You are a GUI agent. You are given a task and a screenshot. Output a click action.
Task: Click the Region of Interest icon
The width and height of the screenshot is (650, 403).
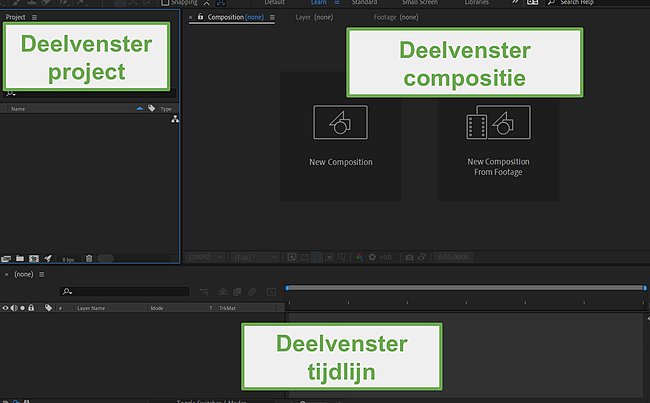click(329, 257)
